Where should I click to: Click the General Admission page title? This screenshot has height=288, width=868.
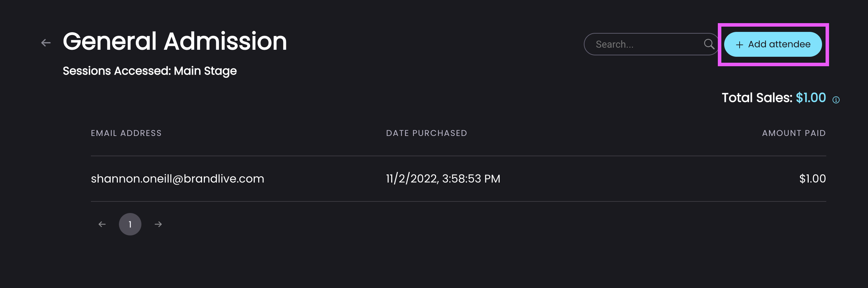pos(175,41)
